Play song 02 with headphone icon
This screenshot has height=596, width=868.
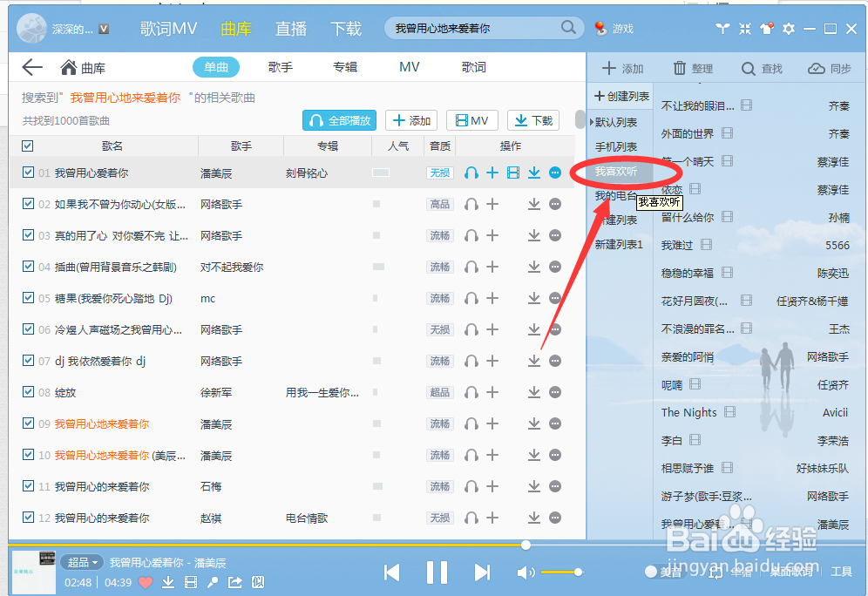pos(471,204)
